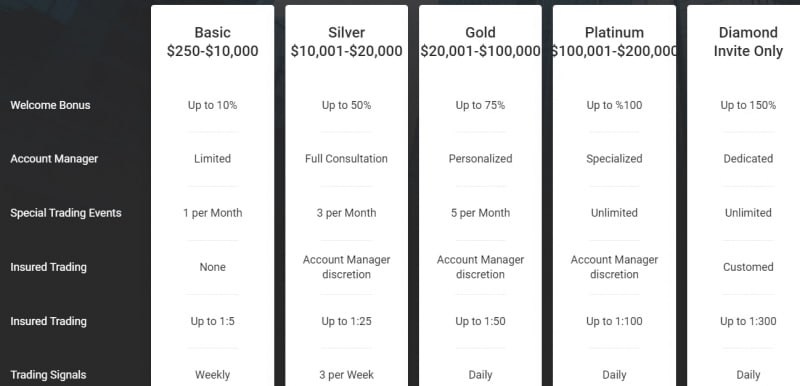The height and width of the screenshot is (386, 800).
Task: Click the Welcome Bonus row label
Action: coord(50,105)
